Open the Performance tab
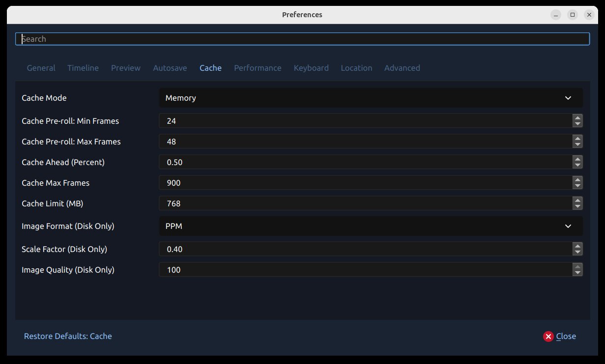This screenshot has width=605, height=364. coord(258,68)
